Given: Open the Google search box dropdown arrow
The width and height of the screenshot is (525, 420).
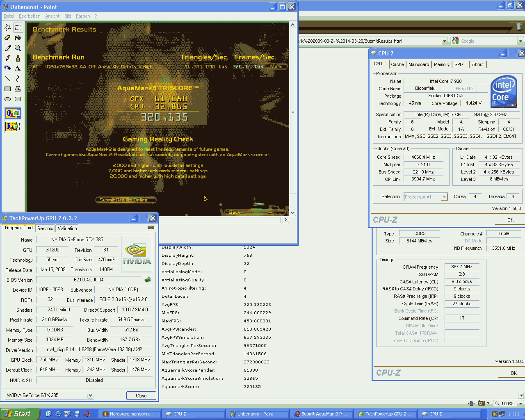Looking at the screenshot, I should click(x=520, y=41).
